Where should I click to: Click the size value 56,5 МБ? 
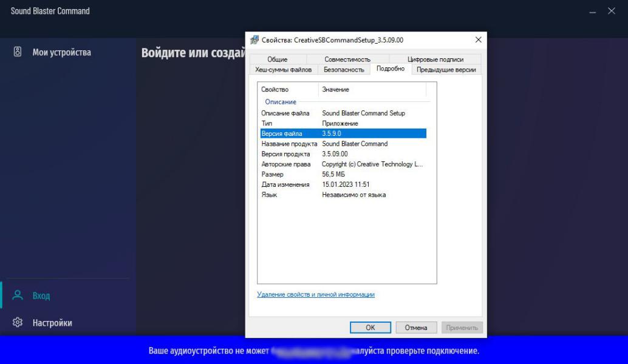pos(333,174)
